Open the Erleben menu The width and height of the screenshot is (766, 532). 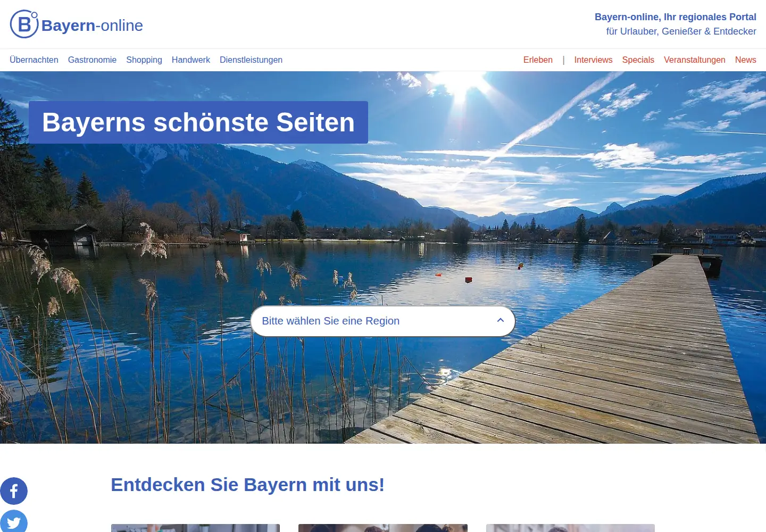click(538, 60)
